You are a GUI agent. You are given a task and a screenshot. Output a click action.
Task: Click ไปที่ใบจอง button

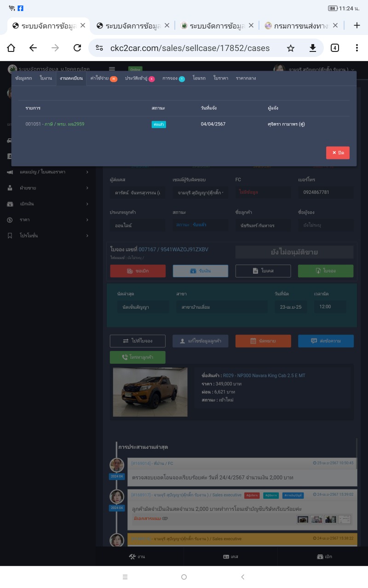pos(138,341)
